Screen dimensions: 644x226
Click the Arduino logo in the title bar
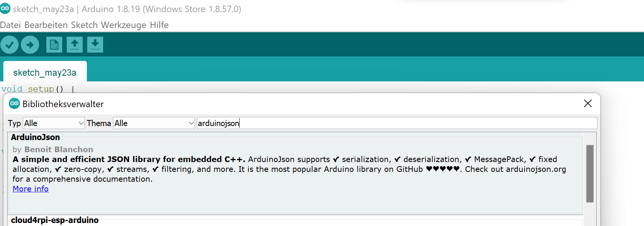pyautogui.click(x=5, y=9)
